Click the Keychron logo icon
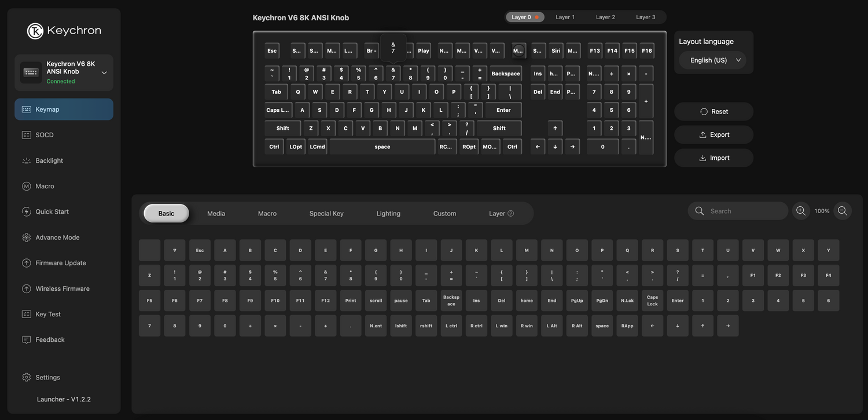This screenshot has width=868, height=420. 35,31
